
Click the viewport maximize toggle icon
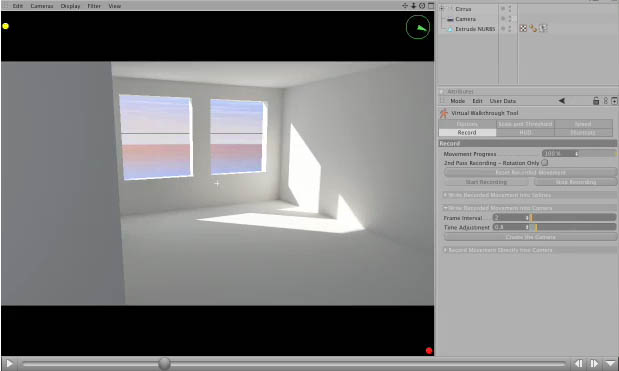431,6
